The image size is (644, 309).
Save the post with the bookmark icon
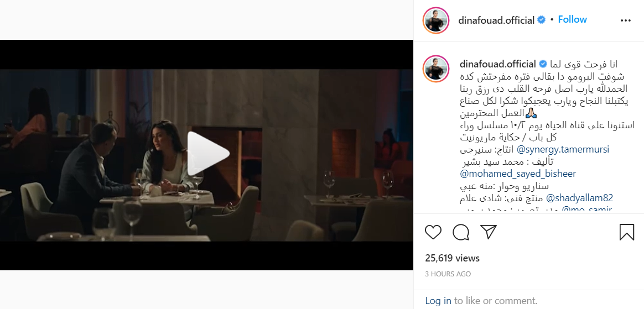click(627, 232)
